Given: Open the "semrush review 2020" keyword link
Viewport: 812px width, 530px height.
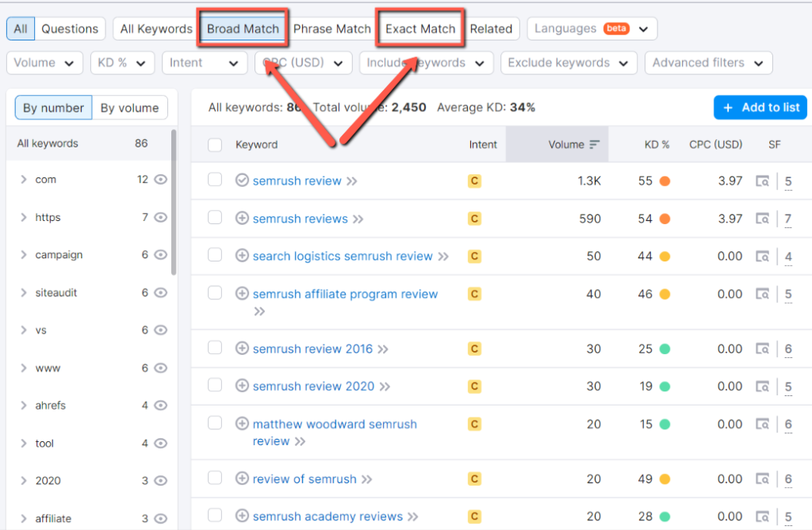Looking at the screenshot, I should coord(314,387).
